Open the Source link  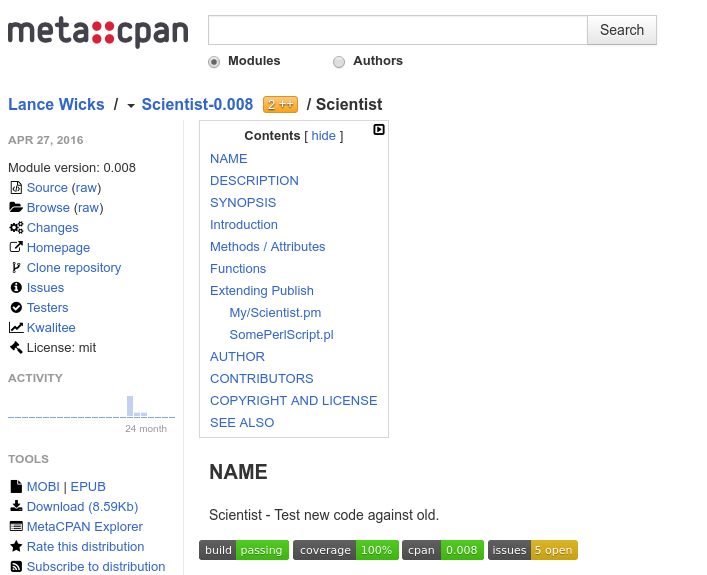pyautogui.click(x=47, y=188)
